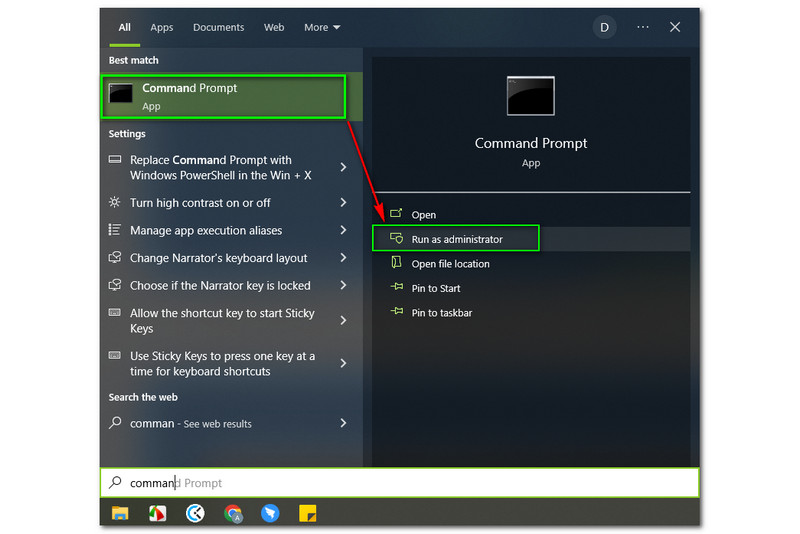Open the red-green fan app on taskbar
This screenshot has height=534, width=800.
coord(158,513)
